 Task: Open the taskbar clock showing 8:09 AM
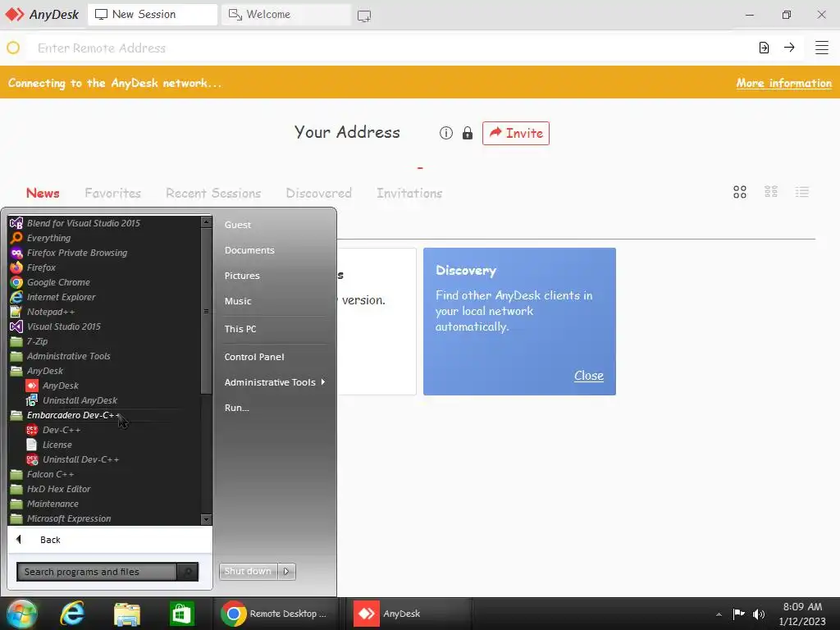(x=802, y=614)
